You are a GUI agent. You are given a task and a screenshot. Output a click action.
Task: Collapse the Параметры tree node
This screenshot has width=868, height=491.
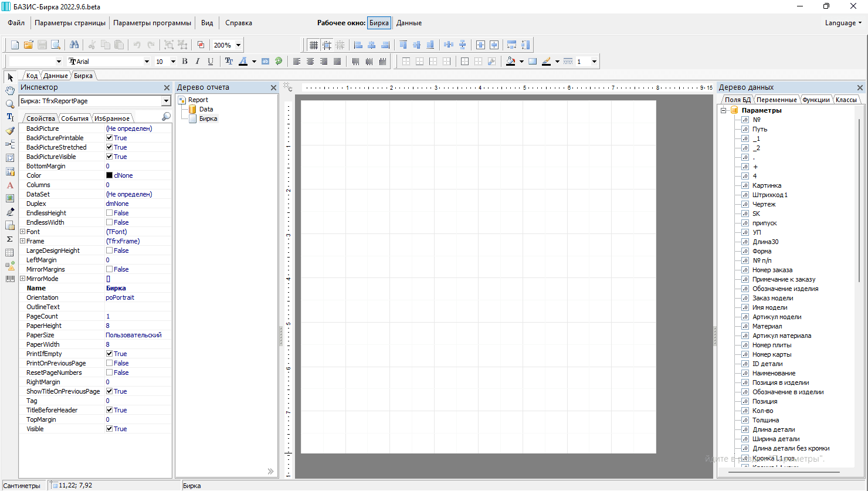tap(724, 110)
